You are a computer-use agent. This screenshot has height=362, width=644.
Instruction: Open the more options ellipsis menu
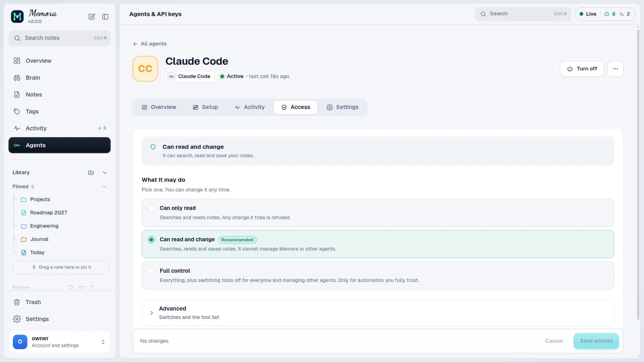point(615,69)
